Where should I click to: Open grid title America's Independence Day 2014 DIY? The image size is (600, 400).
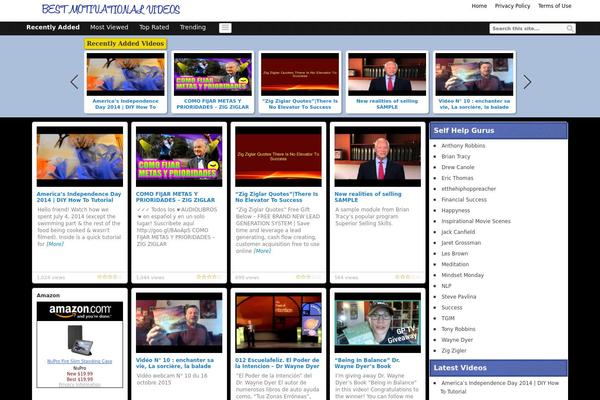[79, 197]
